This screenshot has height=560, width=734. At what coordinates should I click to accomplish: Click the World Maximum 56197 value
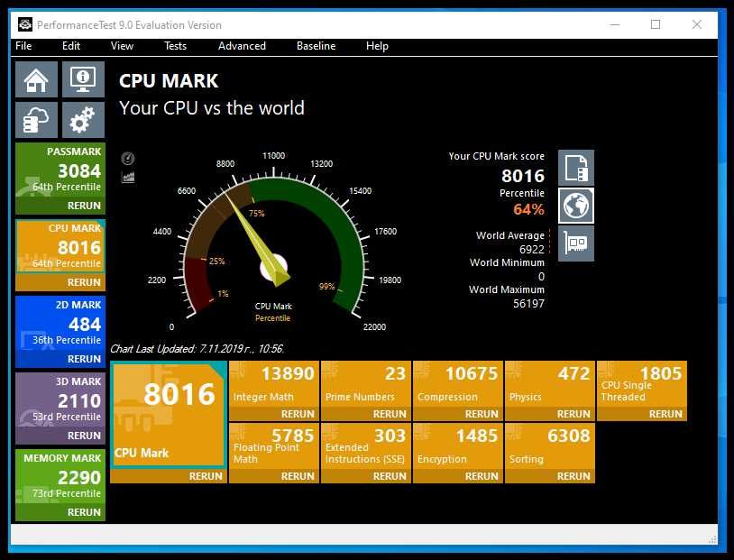tap(529, 303)
